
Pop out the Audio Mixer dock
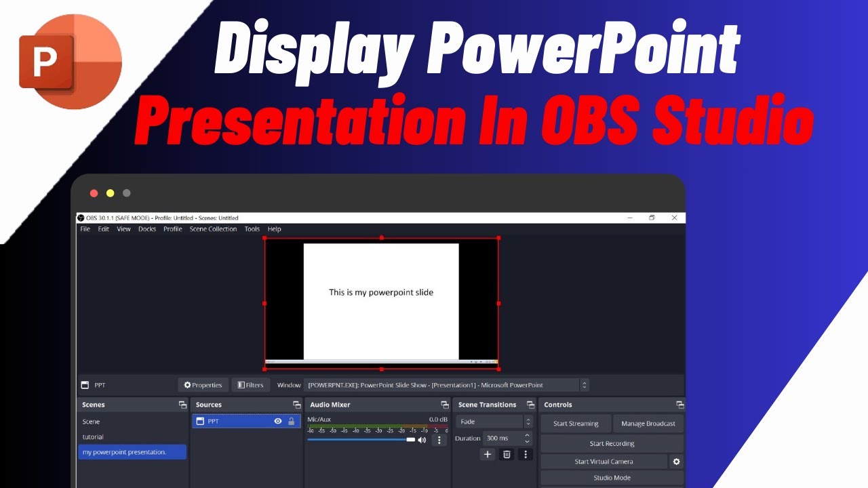445,405
